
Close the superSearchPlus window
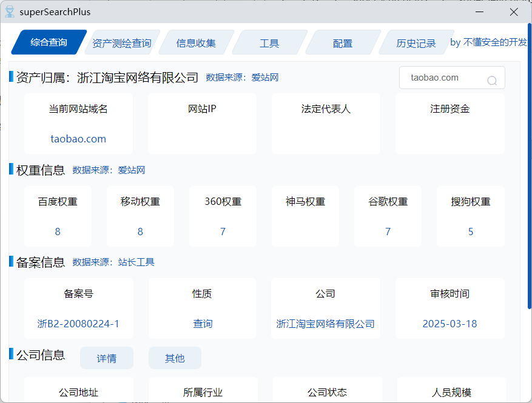[x=514, y=12]
